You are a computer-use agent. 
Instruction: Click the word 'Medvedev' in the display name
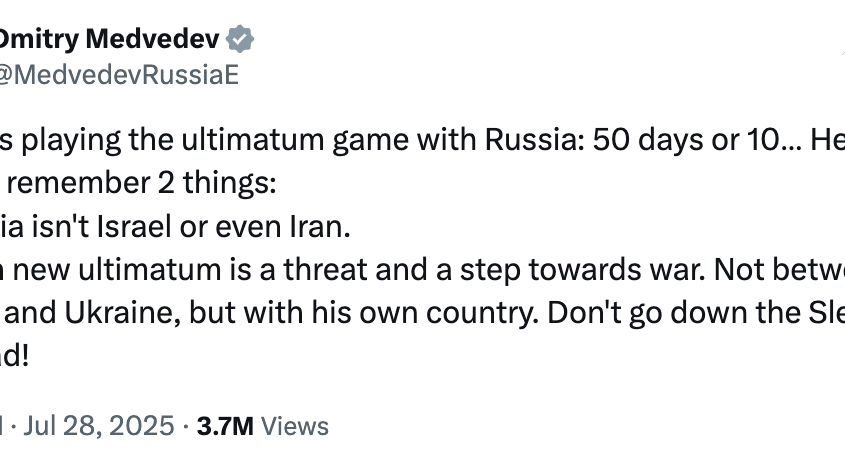tap(153, 39)
